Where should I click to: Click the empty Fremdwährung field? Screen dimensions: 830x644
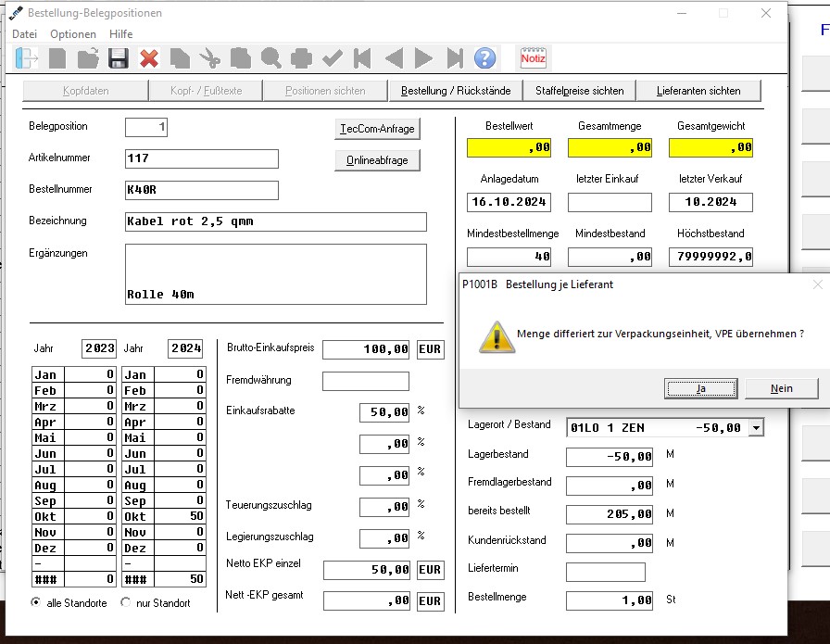pos(366,382)
